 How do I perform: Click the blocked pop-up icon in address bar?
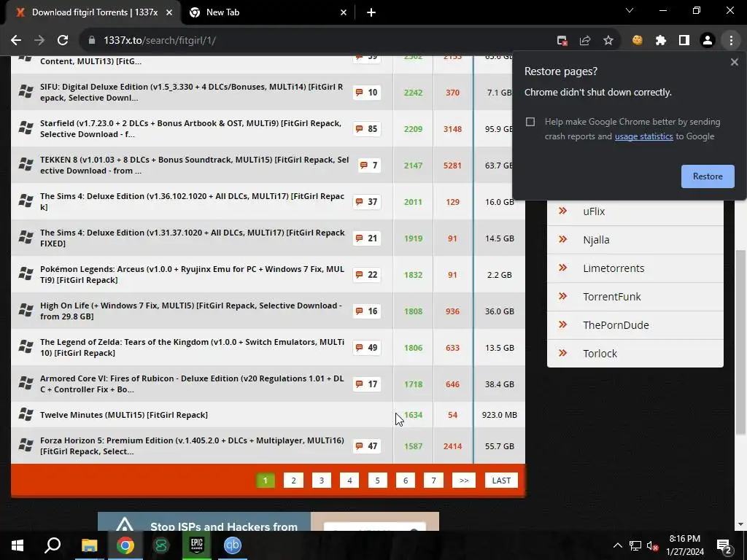(562, 41)
